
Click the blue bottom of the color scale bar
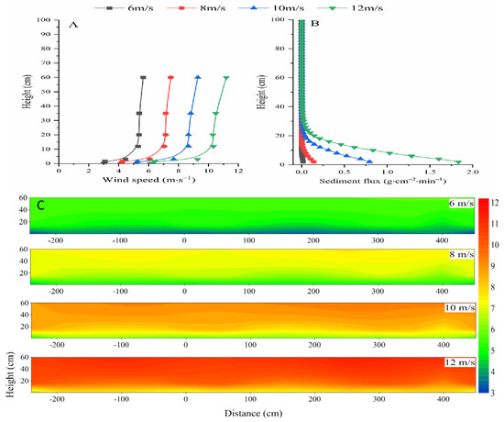[484, 389]
